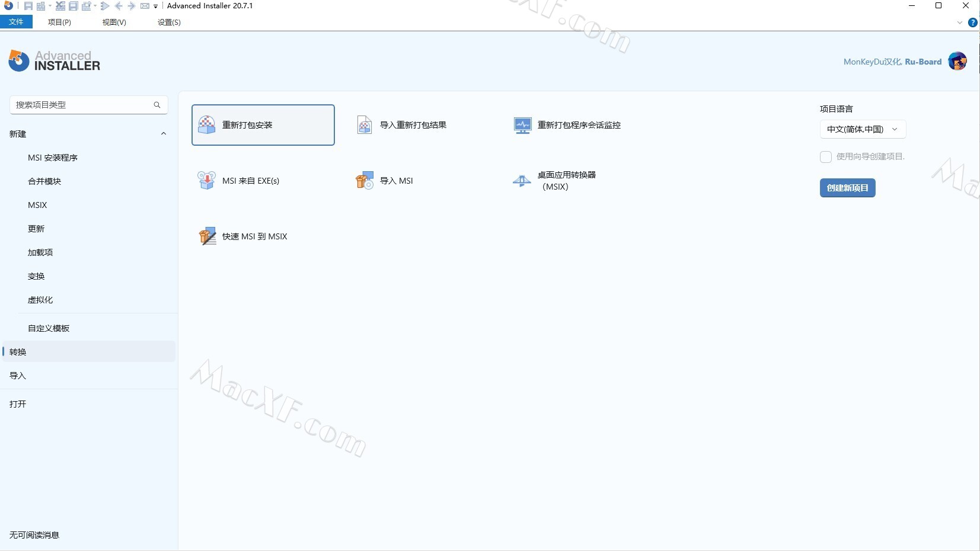The width and height of the screenshot is (980, 551).
Task: Click the 重新打包安装 icon
Action: tap(206, 125)
